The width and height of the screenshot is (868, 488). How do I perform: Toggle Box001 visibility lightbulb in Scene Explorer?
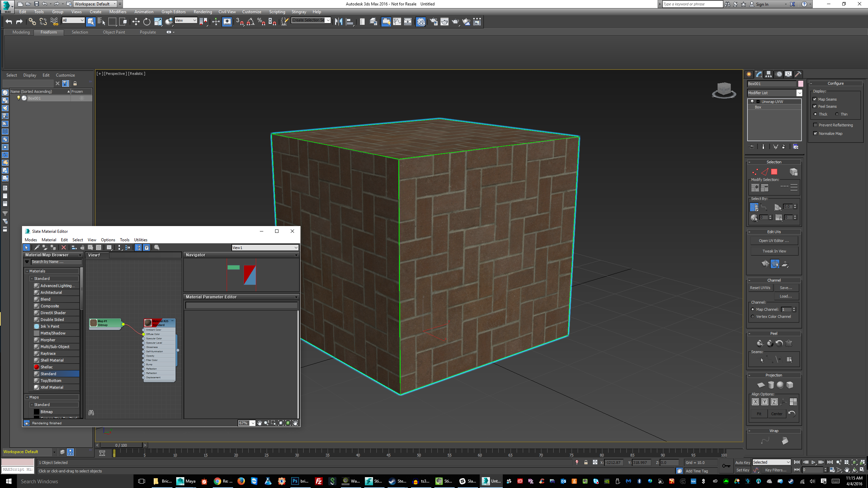pos(19,98)
